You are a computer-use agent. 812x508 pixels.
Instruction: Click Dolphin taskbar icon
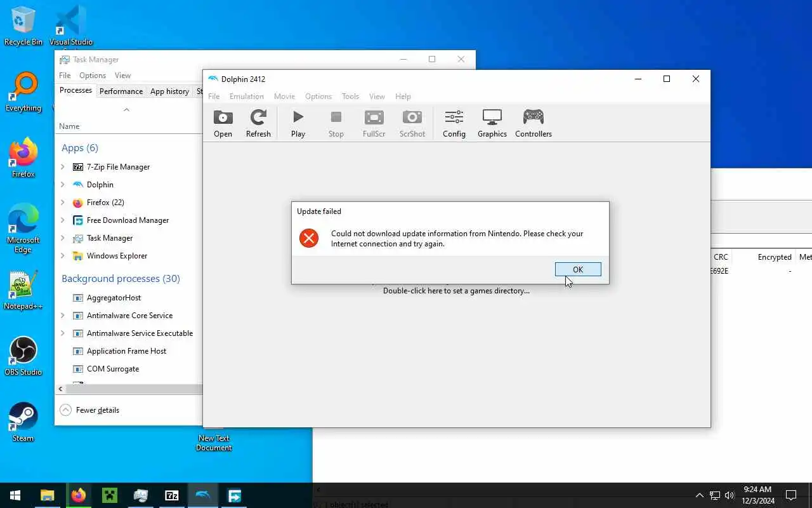pos(203,495)
